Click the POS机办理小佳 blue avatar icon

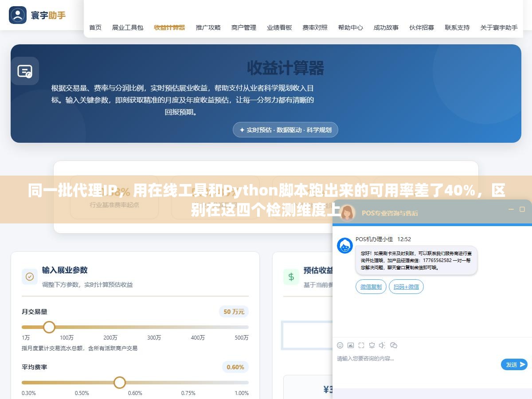point(345,246)
